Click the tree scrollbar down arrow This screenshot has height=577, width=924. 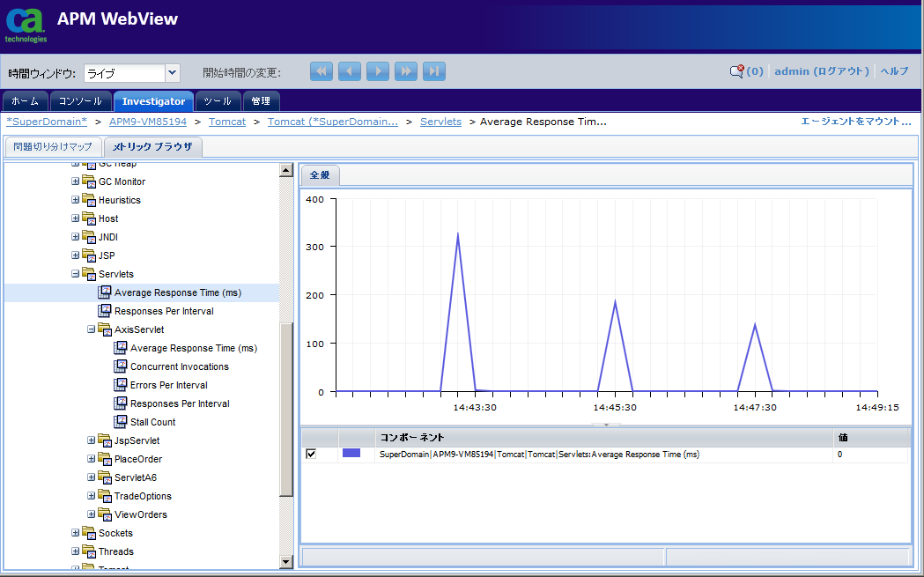[x=285, y=561]
